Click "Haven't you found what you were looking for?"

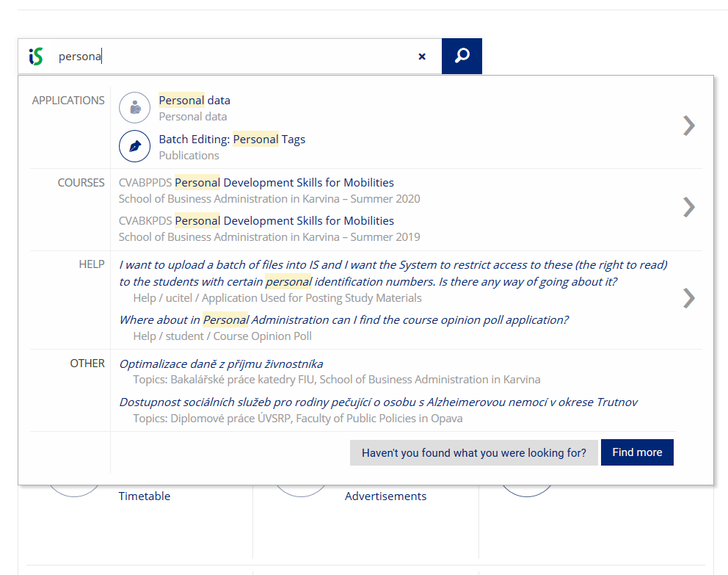(x=473, y=453)
